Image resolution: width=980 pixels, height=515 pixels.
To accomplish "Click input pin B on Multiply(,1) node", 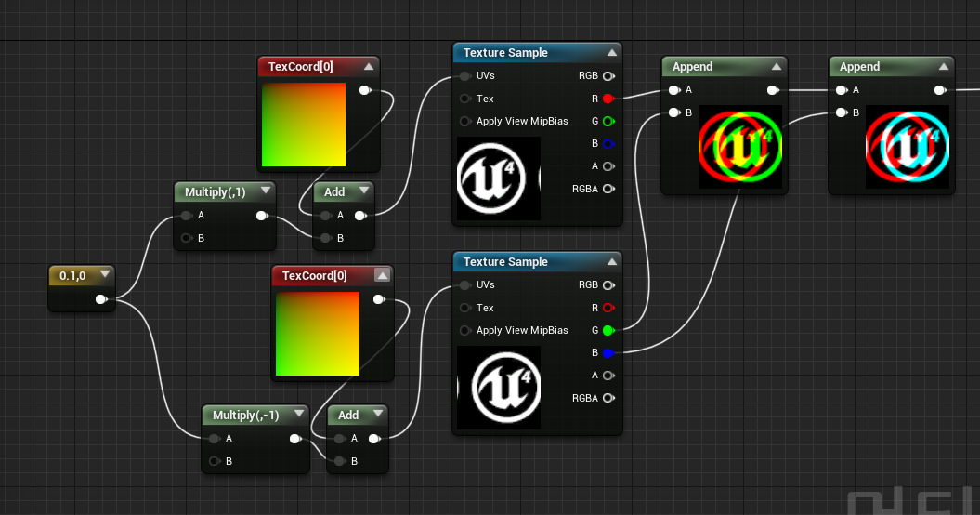I will click(187, 238).
